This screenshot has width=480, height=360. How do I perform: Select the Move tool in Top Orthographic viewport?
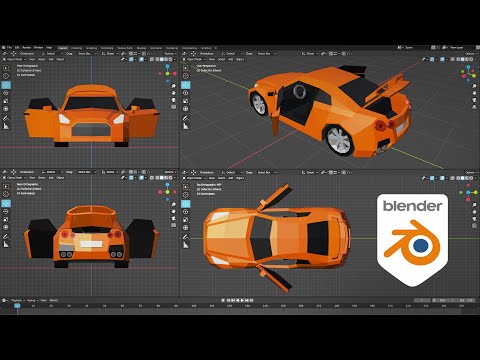(x=186, y=203)
